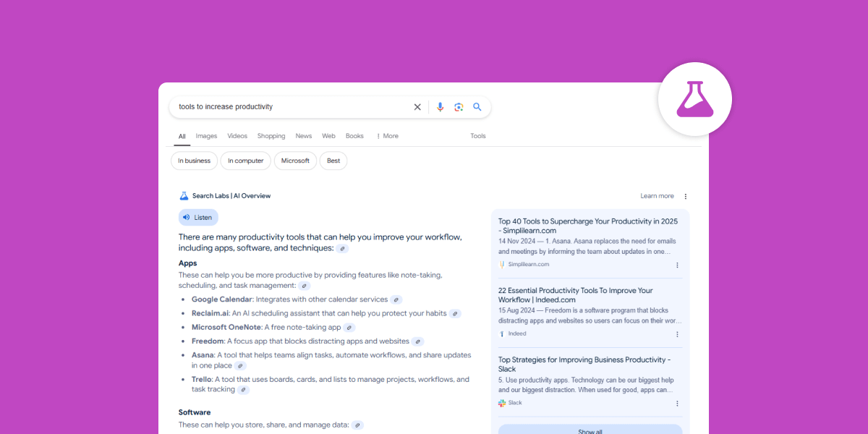The image size is (868, 434).
Task: Switch to the Images tab
Action: click(206, 136)
